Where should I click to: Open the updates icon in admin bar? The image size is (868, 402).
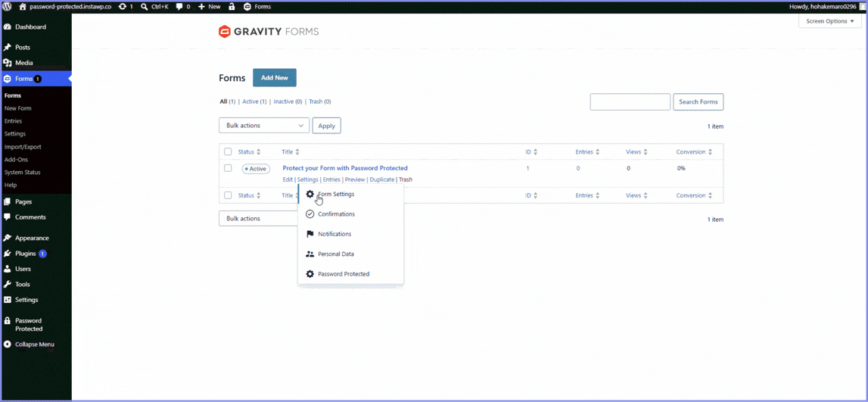tap(123, 7)
